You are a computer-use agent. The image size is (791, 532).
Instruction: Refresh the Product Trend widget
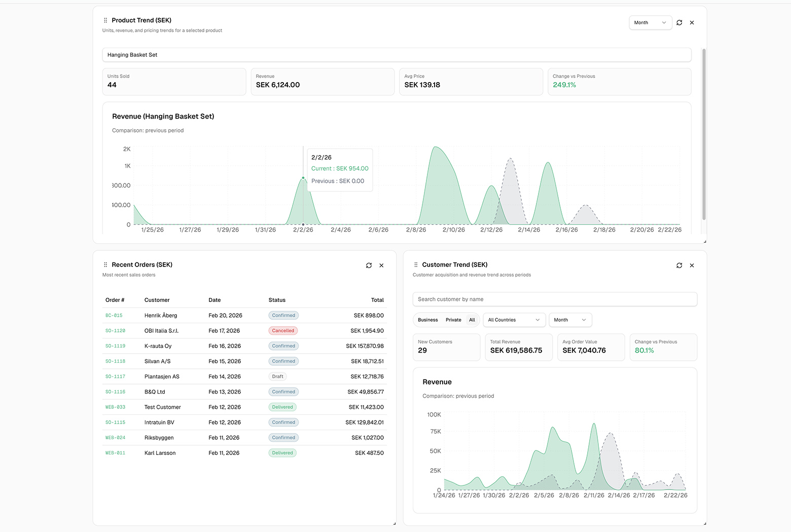679,22
